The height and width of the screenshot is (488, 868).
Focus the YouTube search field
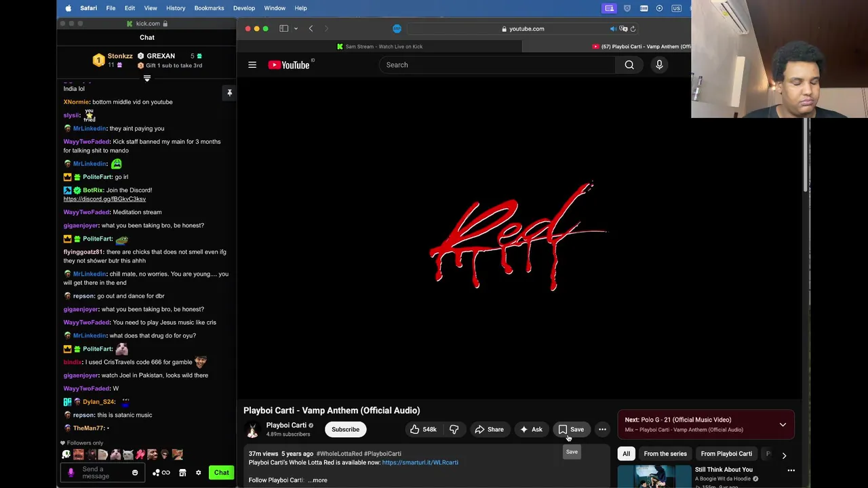pos(498,65)
